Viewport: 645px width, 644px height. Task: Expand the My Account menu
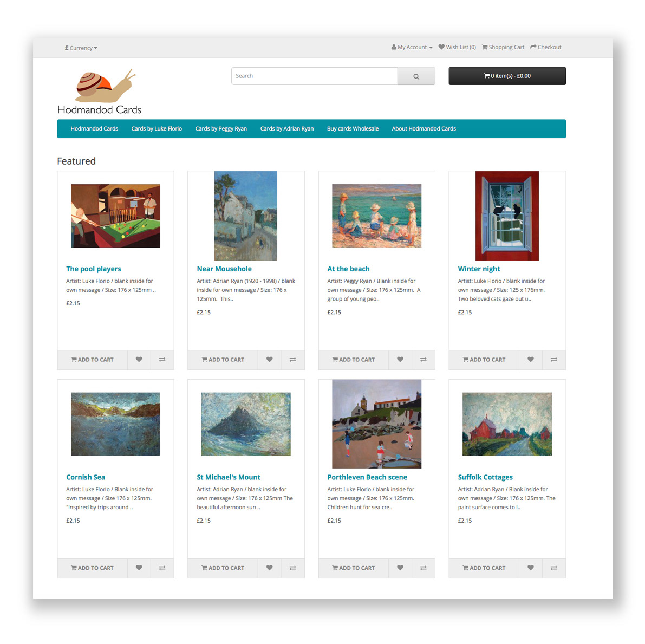pos(412,47)
